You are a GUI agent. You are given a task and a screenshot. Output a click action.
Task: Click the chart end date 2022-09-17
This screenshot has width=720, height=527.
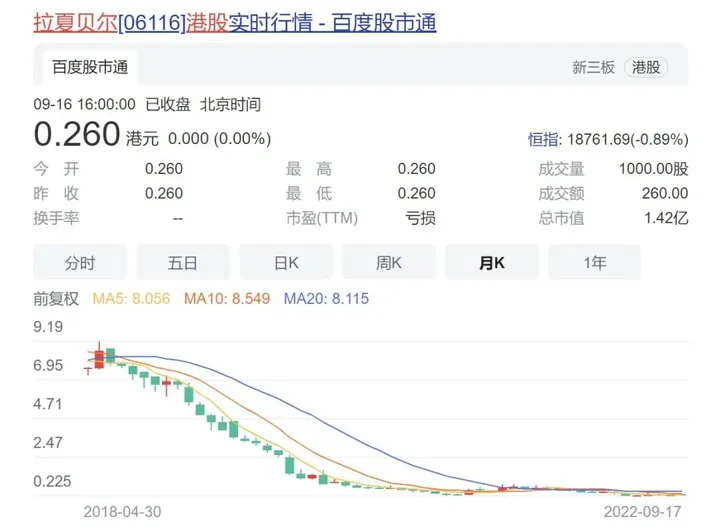tap(643, 512)
